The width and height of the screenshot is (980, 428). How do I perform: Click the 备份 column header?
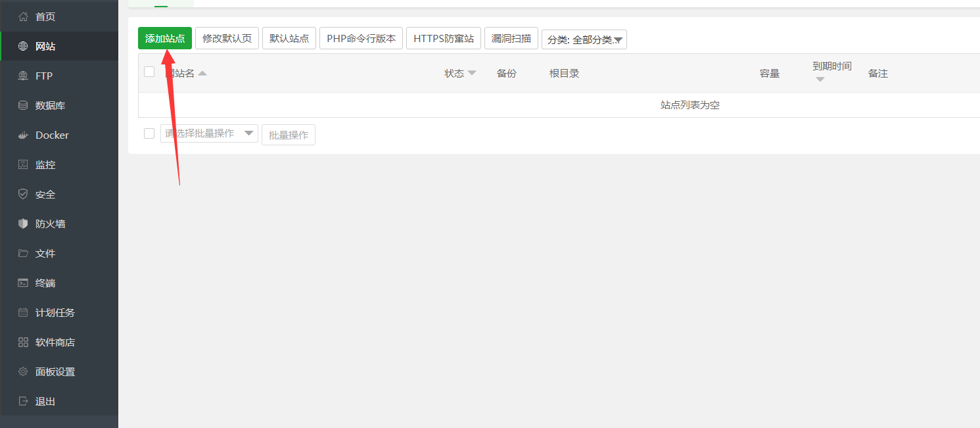[507, 73]
